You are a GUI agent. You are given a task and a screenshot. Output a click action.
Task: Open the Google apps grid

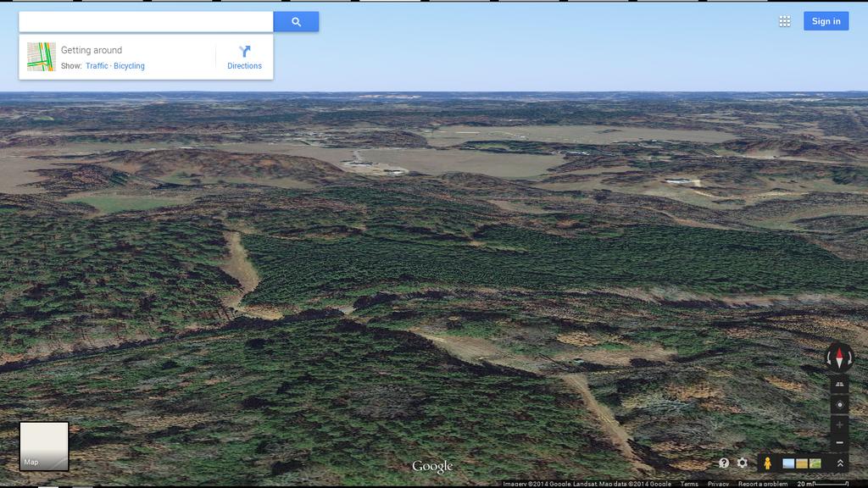pyautogui.click(x=784, y=21)
